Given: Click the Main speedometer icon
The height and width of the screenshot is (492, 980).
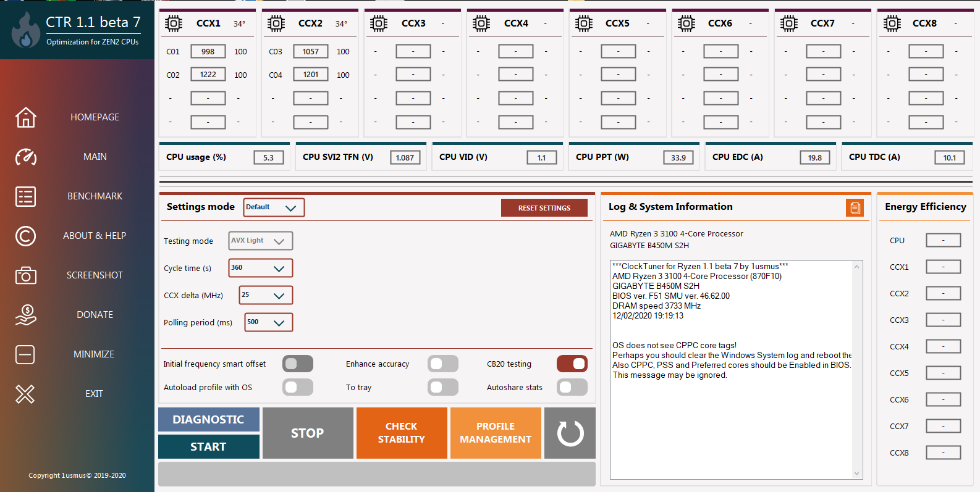Looking at the screenshot, I should 26,157.
